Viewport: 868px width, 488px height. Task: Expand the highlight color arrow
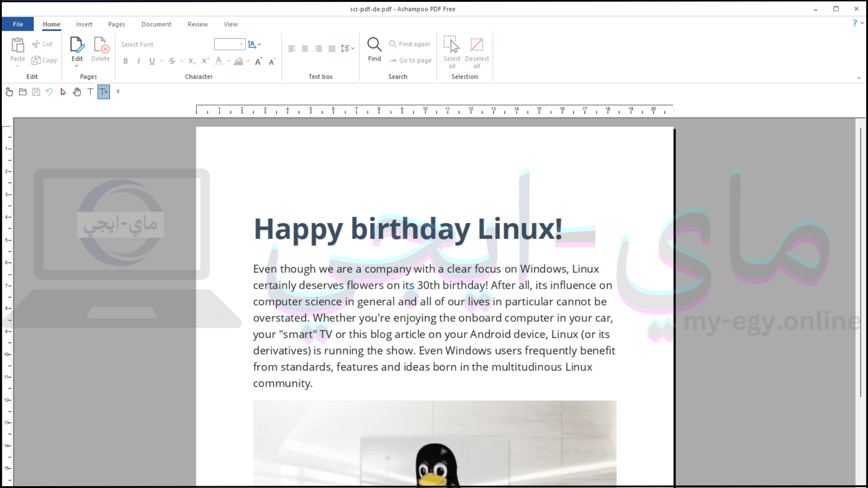click(x=248, y=61)
